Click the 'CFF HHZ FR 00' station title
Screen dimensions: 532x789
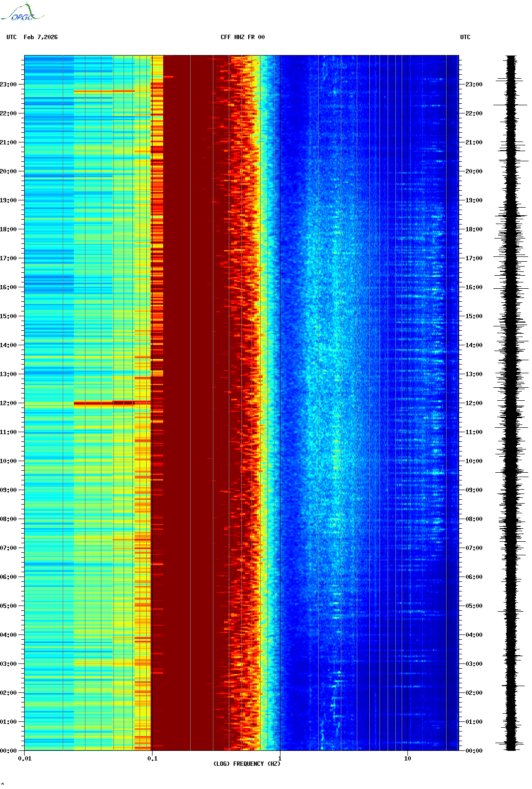(x=243, y=37)
